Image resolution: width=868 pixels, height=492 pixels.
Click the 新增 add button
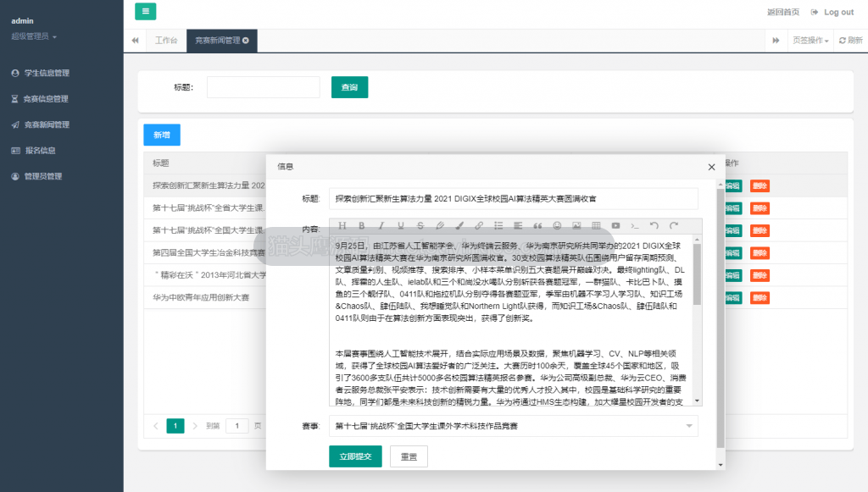pyautogui.click(x=162, y=135)
